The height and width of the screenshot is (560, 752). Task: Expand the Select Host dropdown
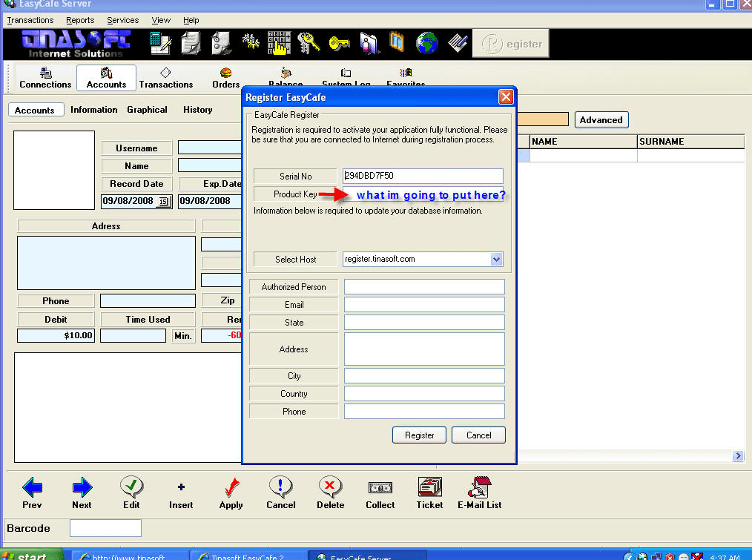coord(496,260)
